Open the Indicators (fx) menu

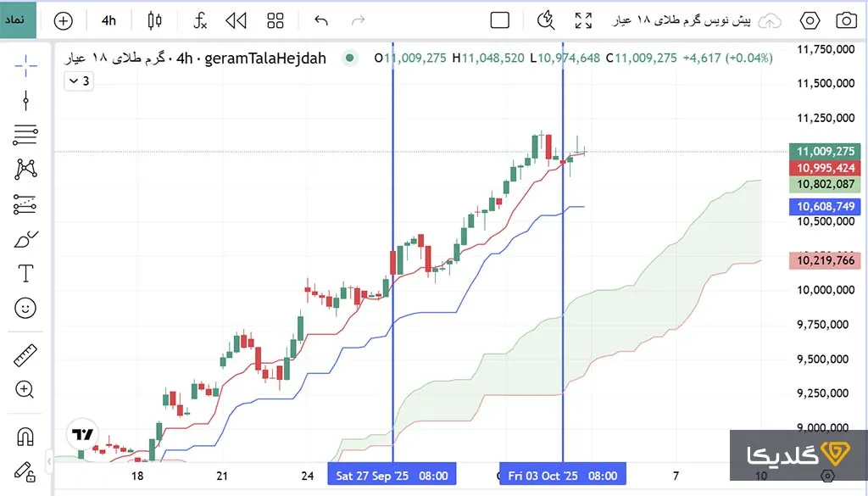[199, 20]
